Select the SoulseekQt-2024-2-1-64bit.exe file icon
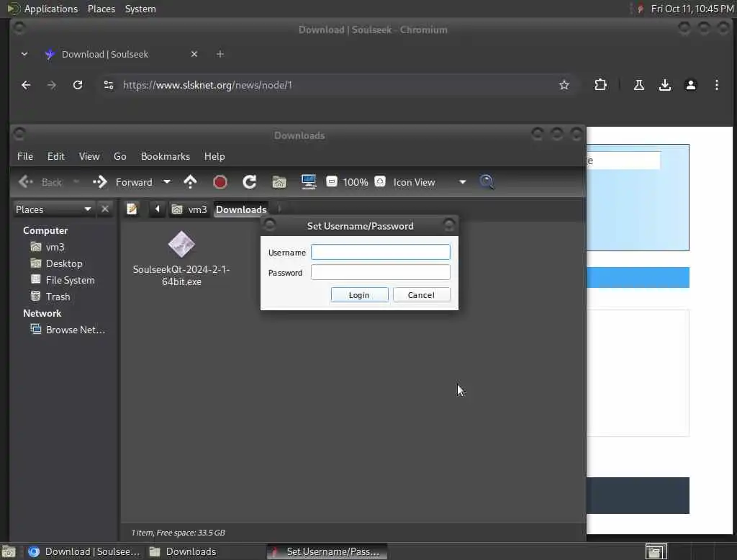Image resolution: width=737 pixels, height=560 pixels. pos(181,245)
